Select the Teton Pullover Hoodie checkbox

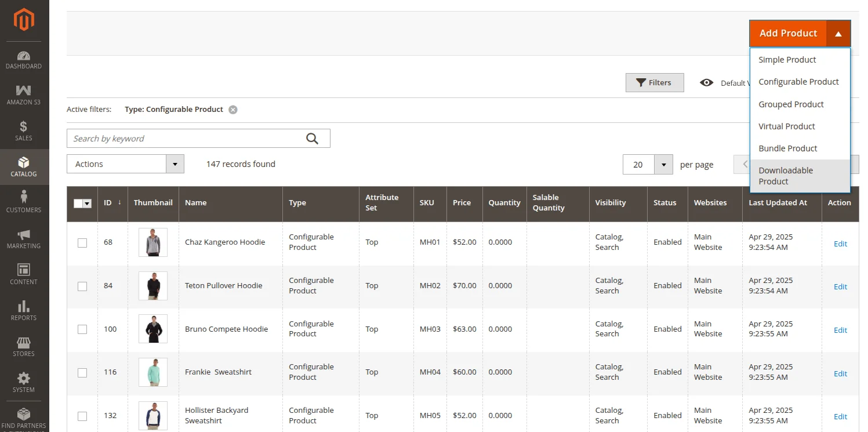82,286
